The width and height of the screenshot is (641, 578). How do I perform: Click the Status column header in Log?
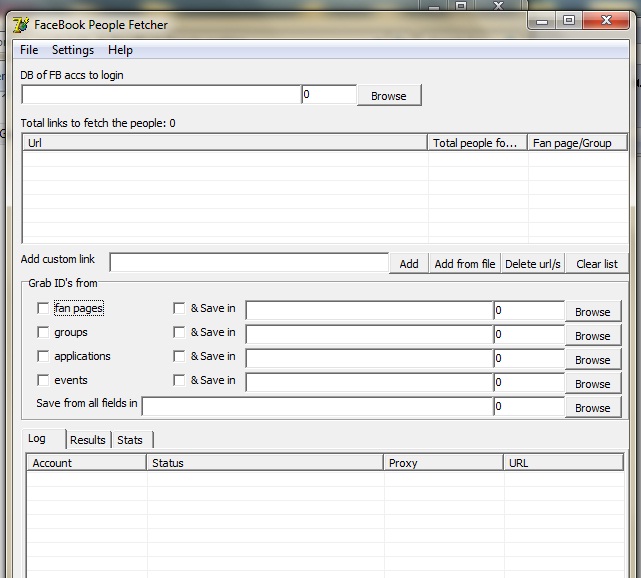pyautogui.click(x=265, y=463)
